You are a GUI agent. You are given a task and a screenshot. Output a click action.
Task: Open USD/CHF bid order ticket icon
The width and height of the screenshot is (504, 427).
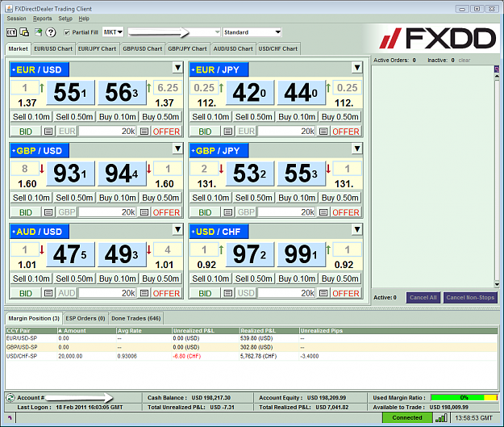pos(228,293)
